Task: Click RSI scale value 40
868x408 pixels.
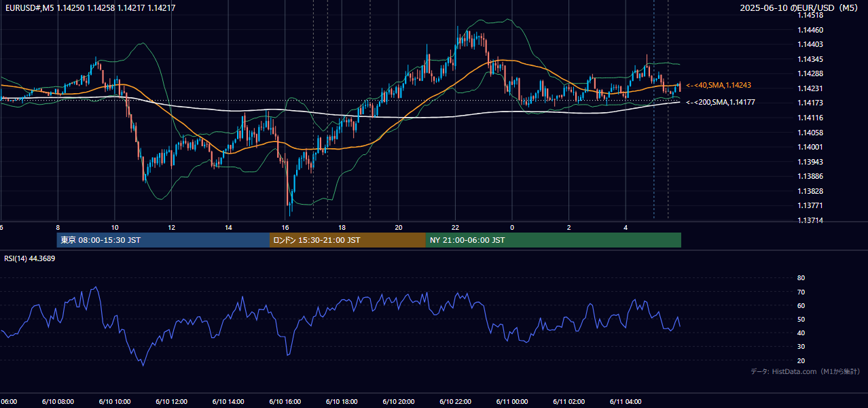Action: [x=801, y=333]
